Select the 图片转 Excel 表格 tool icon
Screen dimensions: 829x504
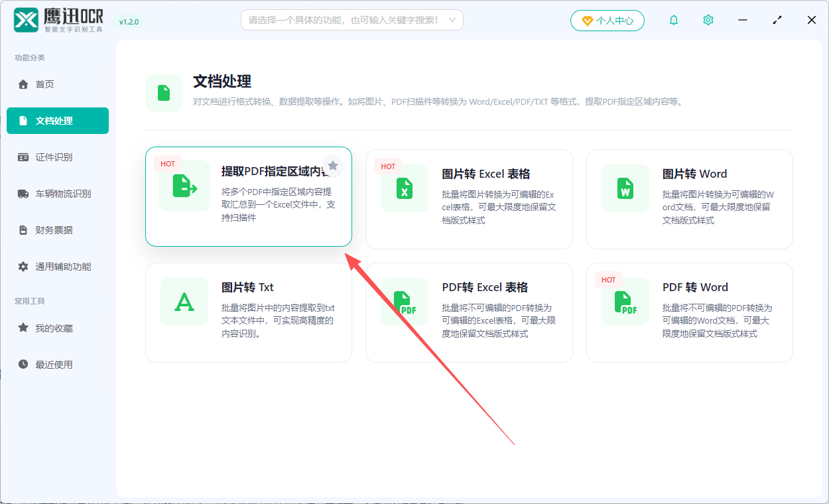tap(405, 188)
